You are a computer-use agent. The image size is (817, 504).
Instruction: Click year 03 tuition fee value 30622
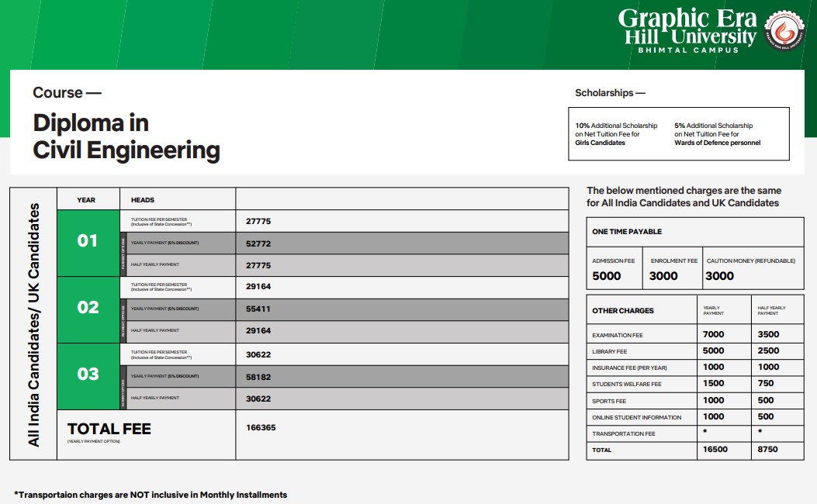pyautogui.click(x=258, y=354)
